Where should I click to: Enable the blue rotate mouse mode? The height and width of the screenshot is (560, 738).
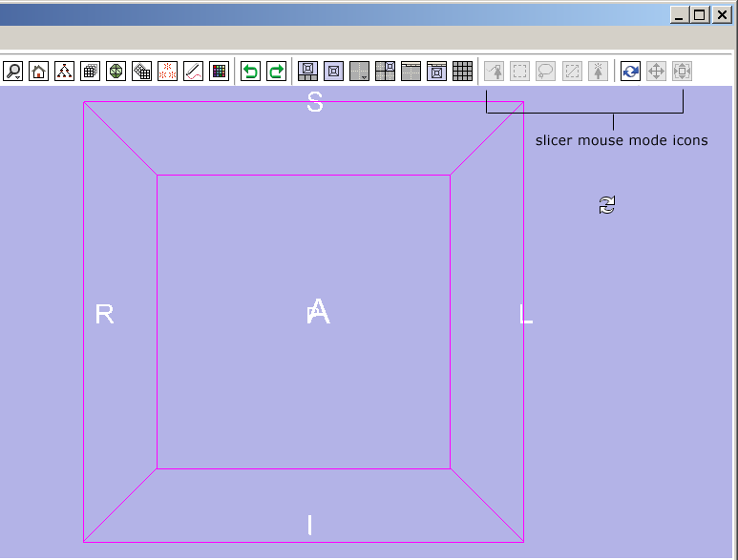[630, 71]
